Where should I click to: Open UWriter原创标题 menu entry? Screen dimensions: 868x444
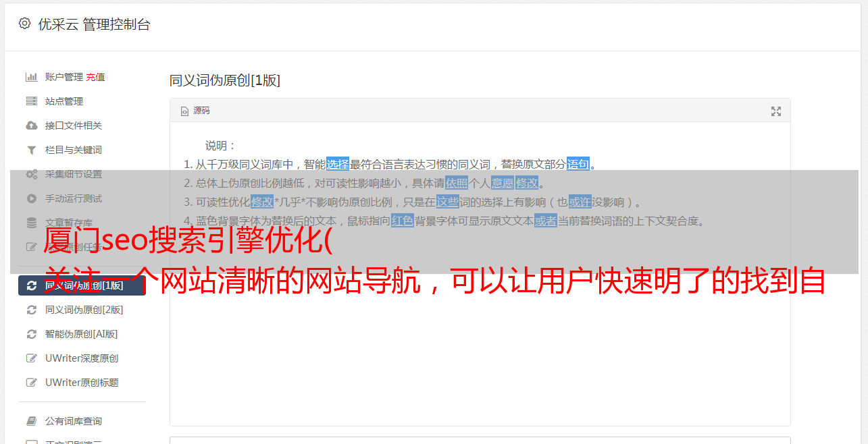point(82,383)
